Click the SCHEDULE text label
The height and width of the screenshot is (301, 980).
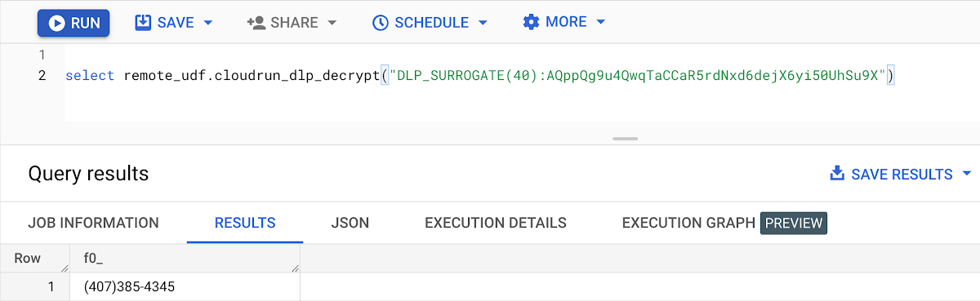tap(432, 23)
